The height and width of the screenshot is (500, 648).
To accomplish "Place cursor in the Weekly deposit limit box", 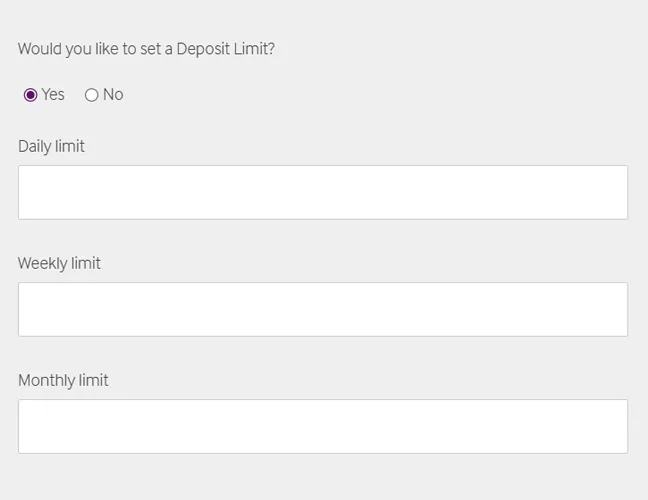I will (x=323, y=309).
